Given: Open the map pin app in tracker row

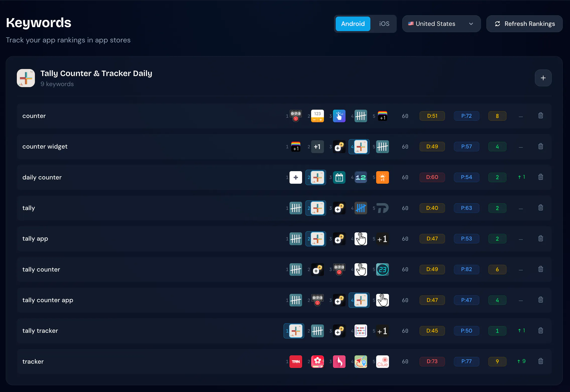Looking at the screenshot, I should tap(361, 362).
